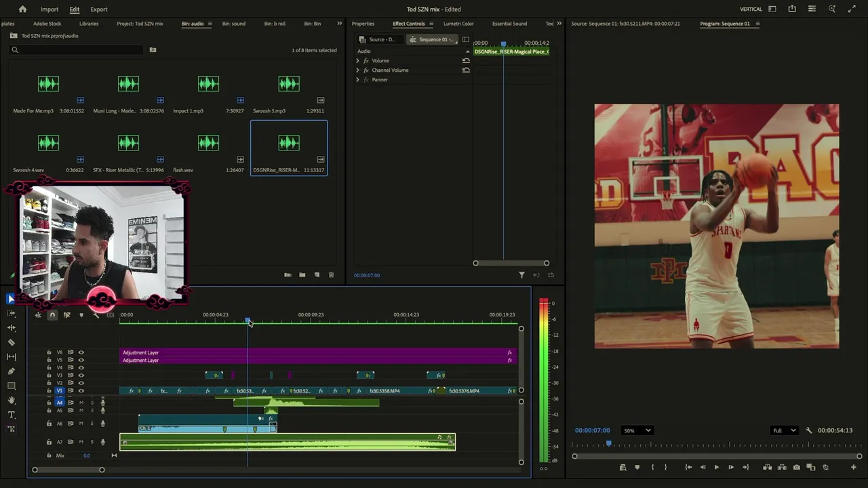This screenshot has height=488, width=868.
Task: Hide V1 track output eye
Action: 81,390
